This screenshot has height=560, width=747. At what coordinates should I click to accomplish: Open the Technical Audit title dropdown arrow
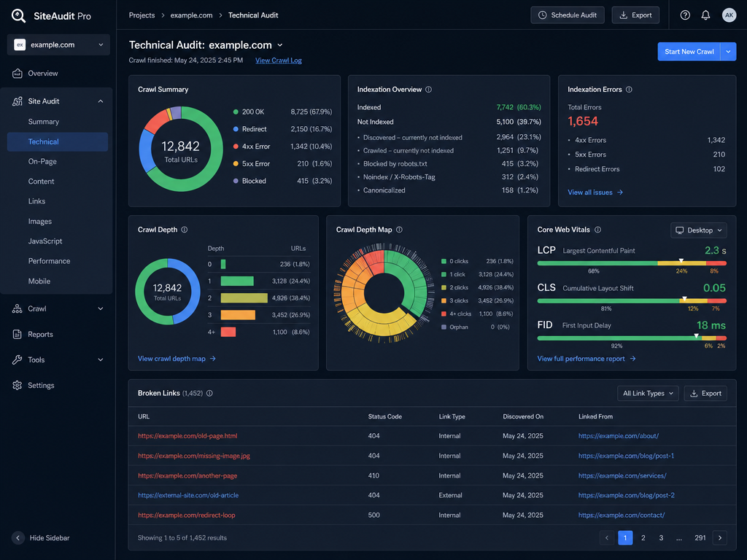click(280, 45)
